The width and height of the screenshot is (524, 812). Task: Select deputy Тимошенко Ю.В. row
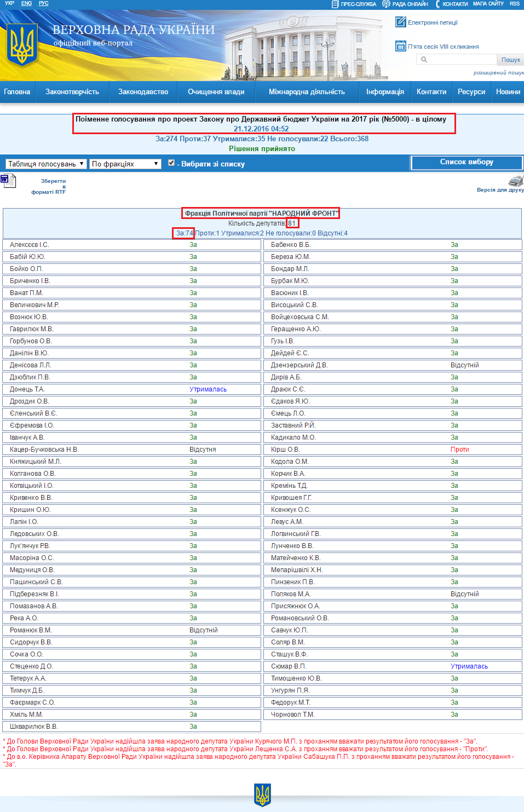393,678
